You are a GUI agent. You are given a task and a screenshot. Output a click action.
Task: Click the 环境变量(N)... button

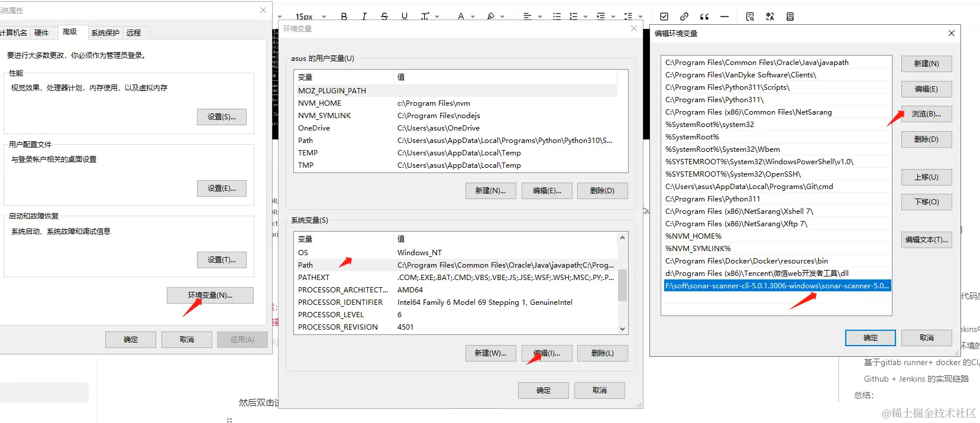[x=210, y=295]
